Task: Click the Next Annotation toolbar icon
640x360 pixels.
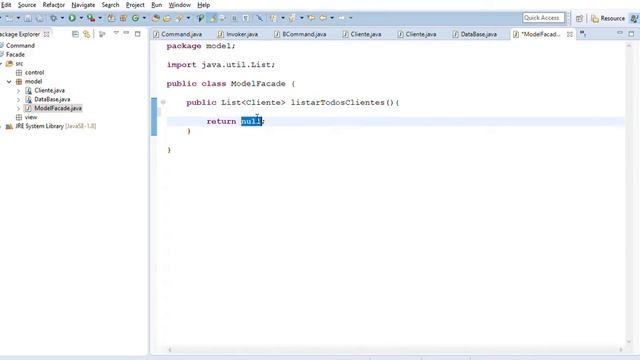Action: [x=272, y=18]
